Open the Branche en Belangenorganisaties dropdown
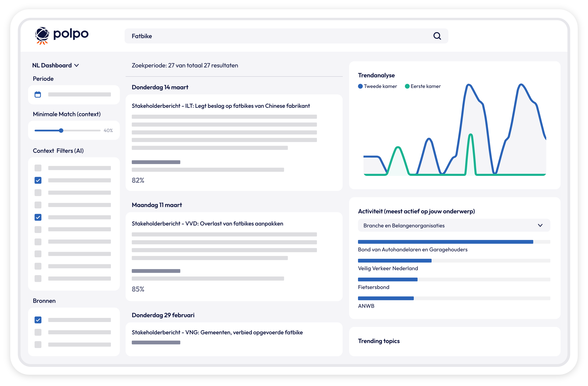 [454, 225]
